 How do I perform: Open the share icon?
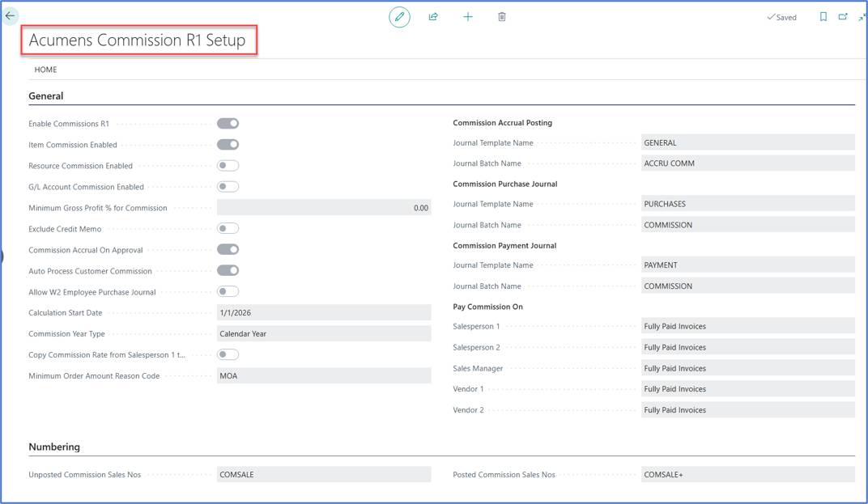433,17
